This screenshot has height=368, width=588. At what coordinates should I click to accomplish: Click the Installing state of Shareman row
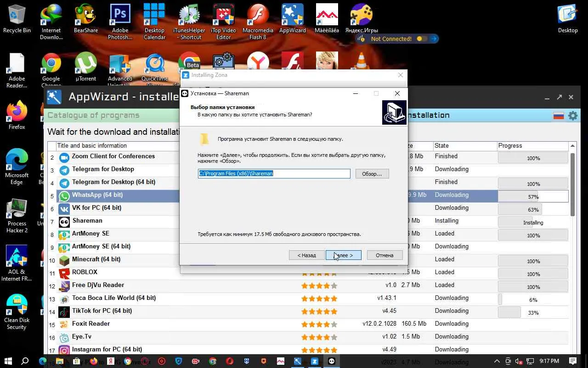pyautogui.click(x=447, y=221)
